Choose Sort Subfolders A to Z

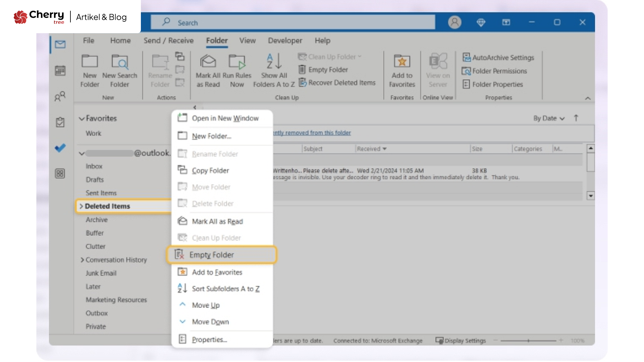222,289
